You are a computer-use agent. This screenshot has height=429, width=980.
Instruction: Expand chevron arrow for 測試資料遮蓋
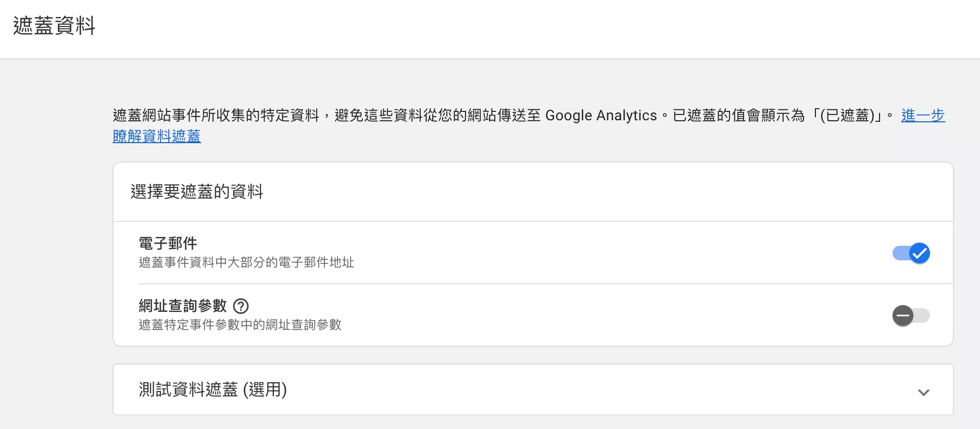(924, 392)
